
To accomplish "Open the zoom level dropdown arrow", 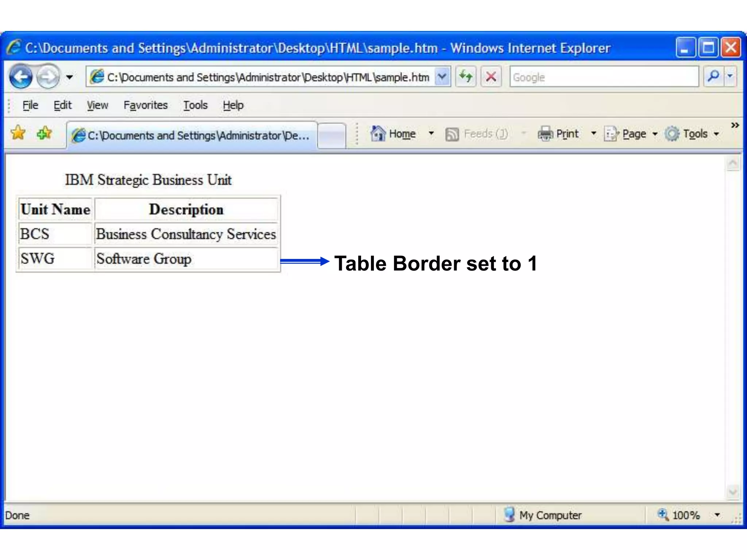I will tap(717, 515).
